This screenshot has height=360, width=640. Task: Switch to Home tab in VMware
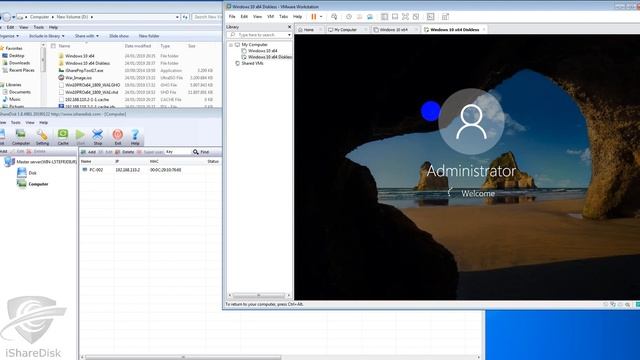pyautogui.click(x=309, y=30)
